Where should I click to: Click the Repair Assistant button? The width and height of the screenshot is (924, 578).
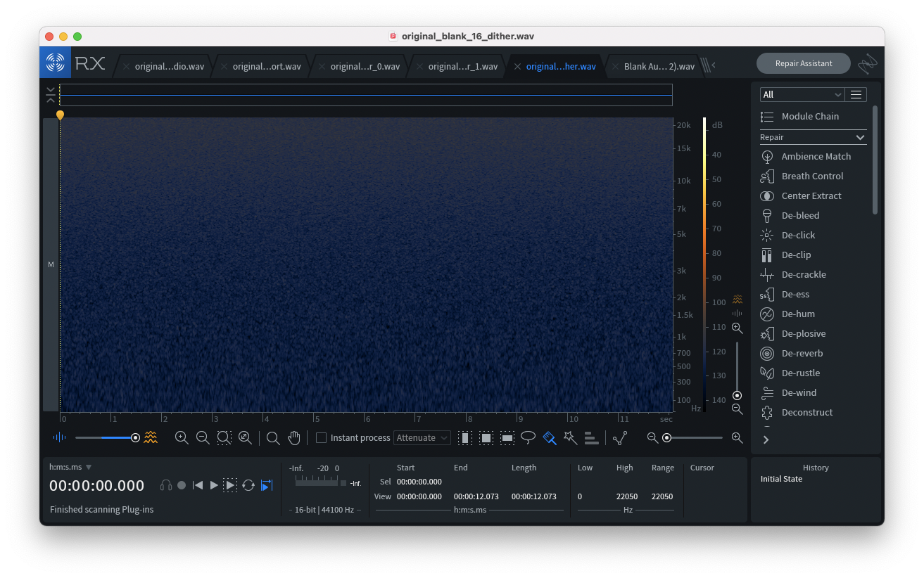point(804,63)
